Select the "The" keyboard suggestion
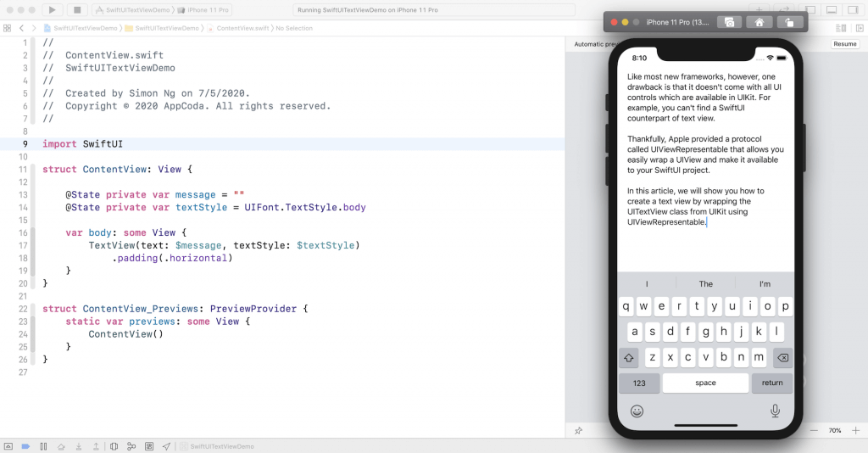This screenshot has width=868, height=453. [706, 284]
